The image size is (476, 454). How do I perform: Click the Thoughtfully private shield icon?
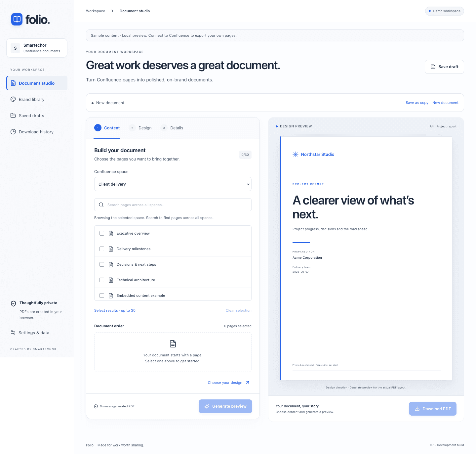pyautogui.click(x=14, y=303)
